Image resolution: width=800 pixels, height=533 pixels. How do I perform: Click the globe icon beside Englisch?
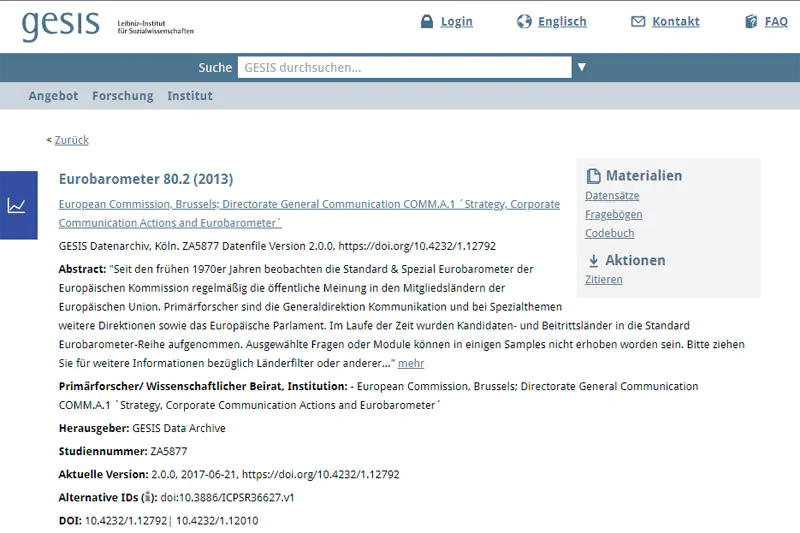[524, 22]
